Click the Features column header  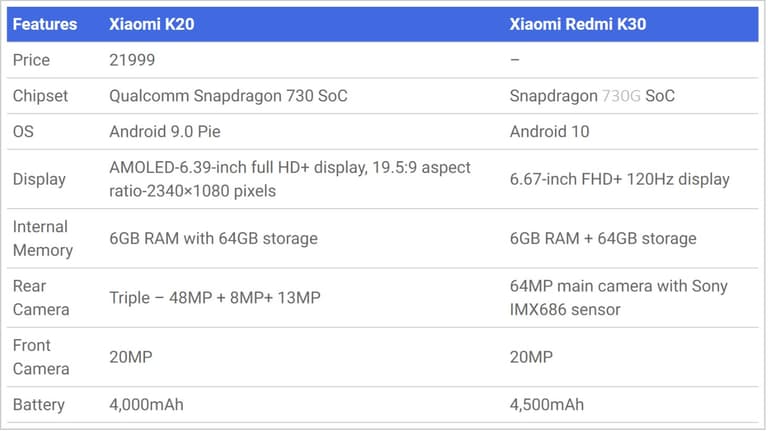(x=45, y=24)
